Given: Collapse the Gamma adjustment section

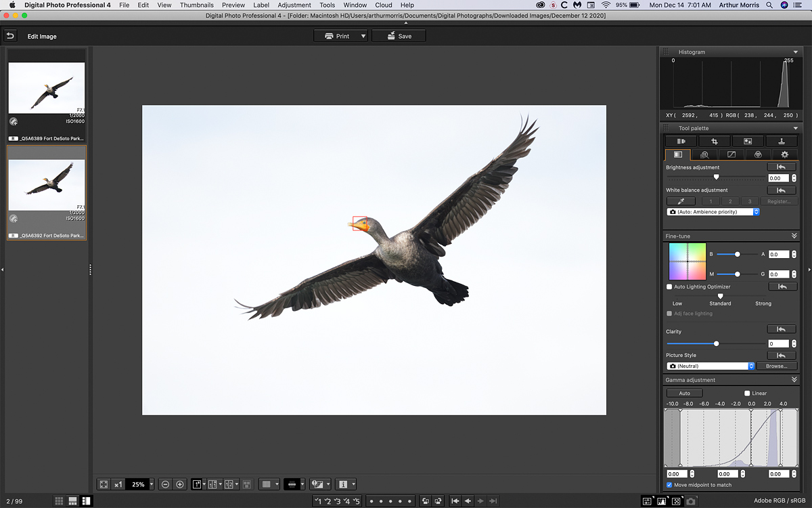Looking at the screenshot, I should (794, 380).
